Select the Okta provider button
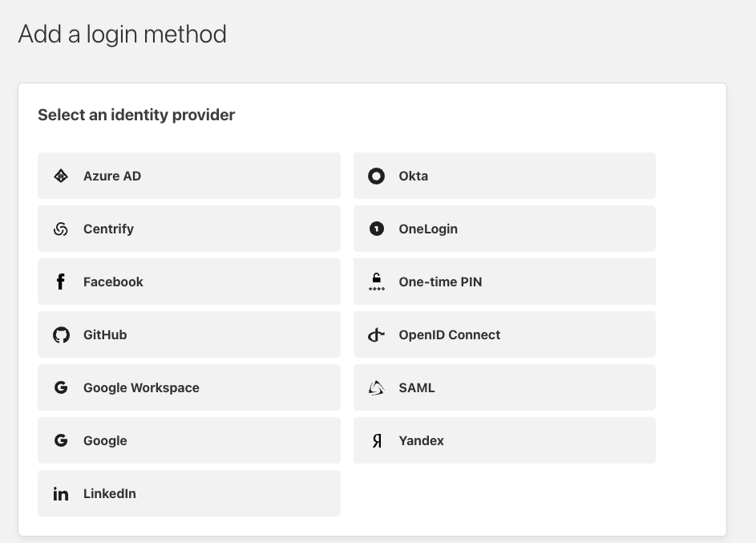This screenshot has height=543, width=756. click(x=504, y=176)
